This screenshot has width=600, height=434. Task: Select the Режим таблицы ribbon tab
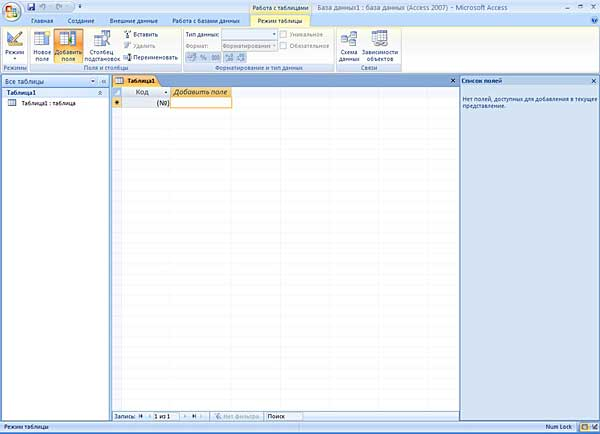tap(280, 21)
